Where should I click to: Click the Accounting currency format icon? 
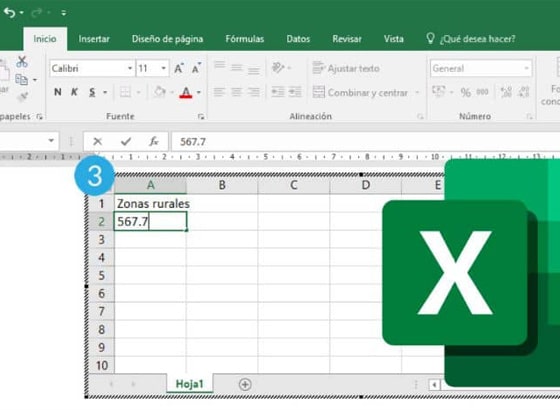pos(439,92)
